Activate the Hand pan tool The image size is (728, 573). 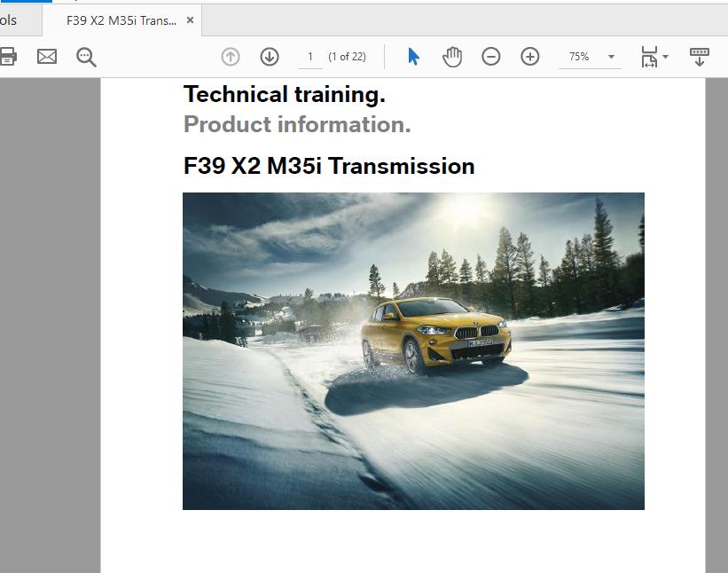452,57
